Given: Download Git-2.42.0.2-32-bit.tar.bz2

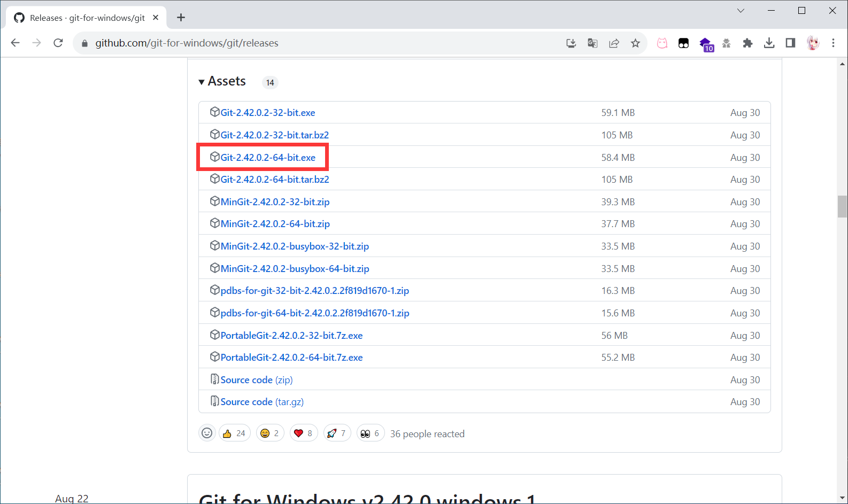Looking at the screenshot, I should [275, 135].
